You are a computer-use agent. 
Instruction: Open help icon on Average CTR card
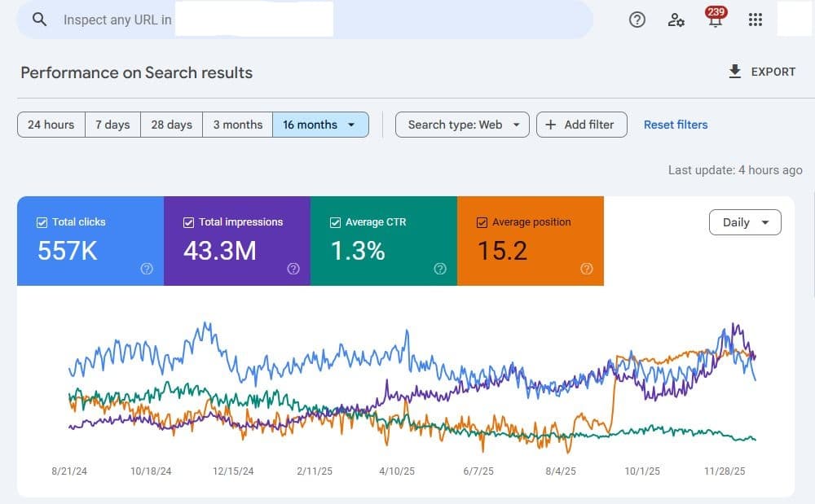440,269
